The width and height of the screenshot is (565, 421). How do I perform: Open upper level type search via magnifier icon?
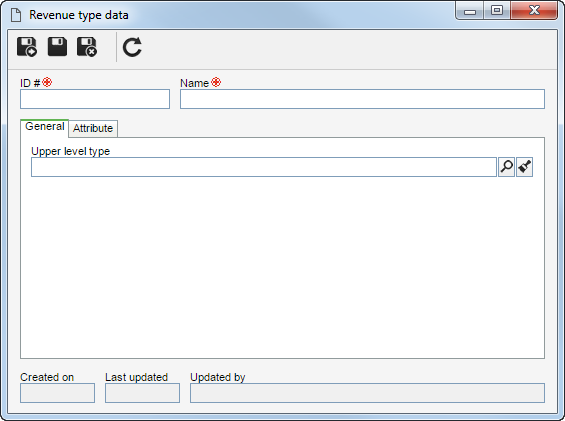506,167
